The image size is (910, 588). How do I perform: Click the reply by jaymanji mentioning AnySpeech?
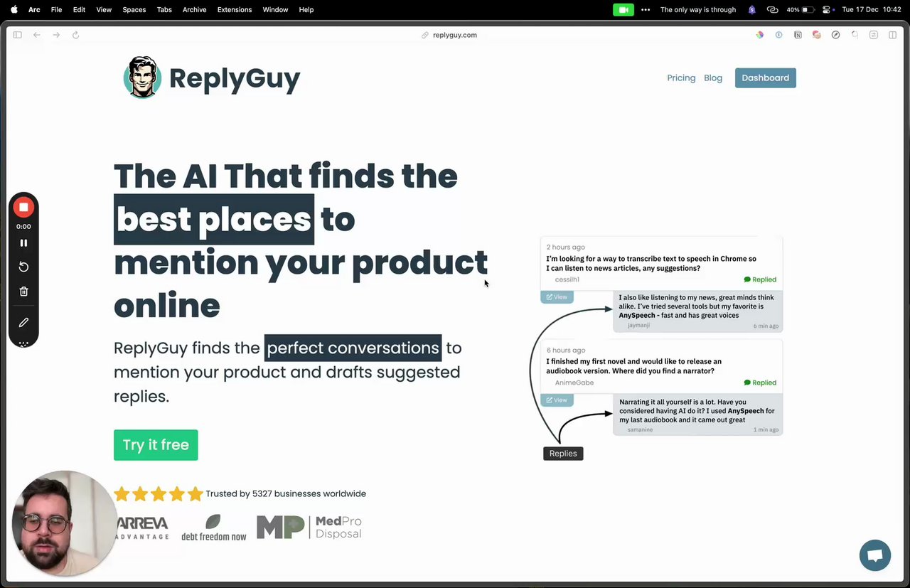click(x=698, y=311)
